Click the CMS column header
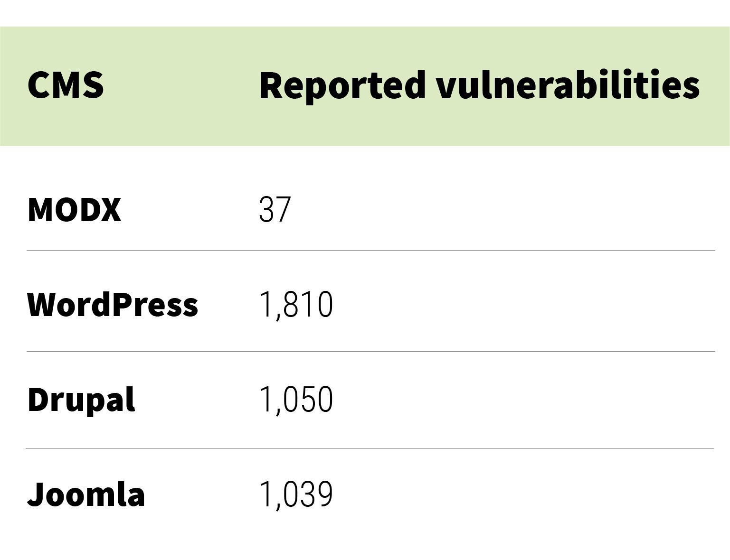Viewport: 730px width, 560px height. (66, 85)
